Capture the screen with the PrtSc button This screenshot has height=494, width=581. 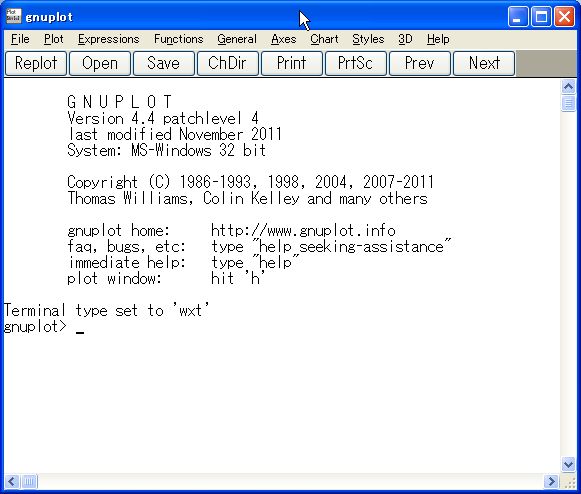pos(356,63)
